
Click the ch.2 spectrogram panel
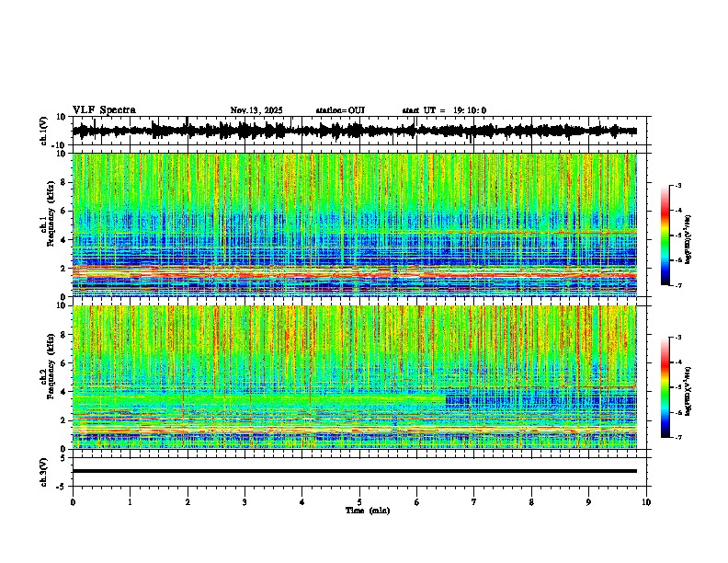coord(355,377)
